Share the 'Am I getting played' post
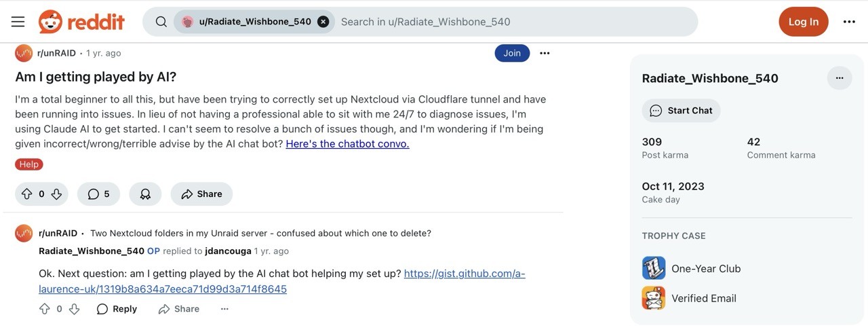The height and width of the screenshot is (328, 868). [201, 194]
